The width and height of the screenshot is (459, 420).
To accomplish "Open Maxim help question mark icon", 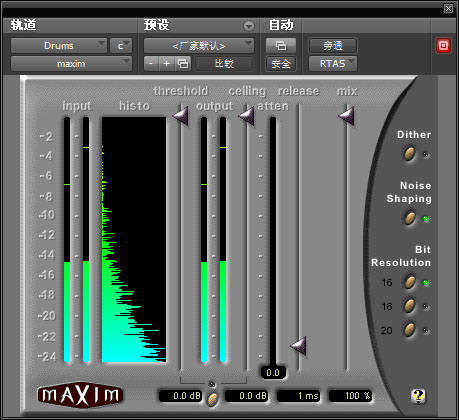I will [418, 396].
